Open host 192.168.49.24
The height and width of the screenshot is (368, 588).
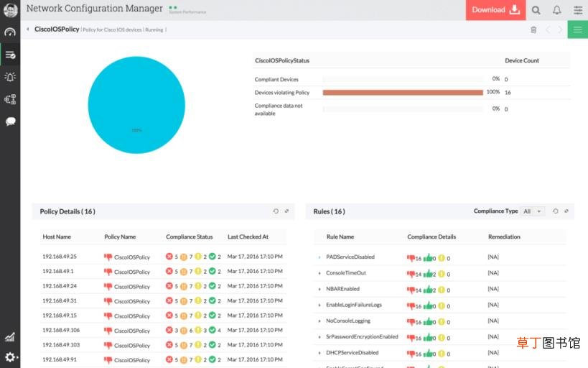[60, 286]
